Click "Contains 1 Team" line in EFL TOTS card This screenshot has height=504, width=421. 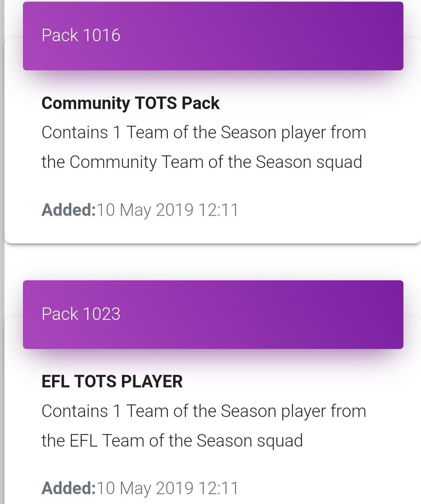click(x=204, y=411)
